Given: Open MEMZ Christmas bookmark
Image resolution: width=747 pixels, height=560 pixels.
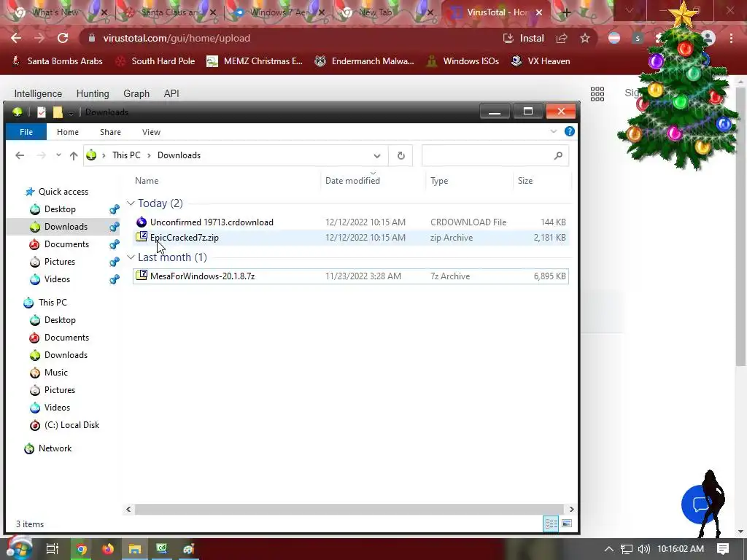Looking at the screenshot, I should coord(255,61).
